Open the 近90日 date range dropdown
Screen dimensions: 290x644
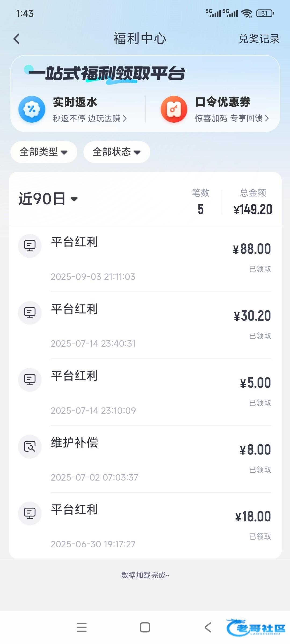point(48,199)
